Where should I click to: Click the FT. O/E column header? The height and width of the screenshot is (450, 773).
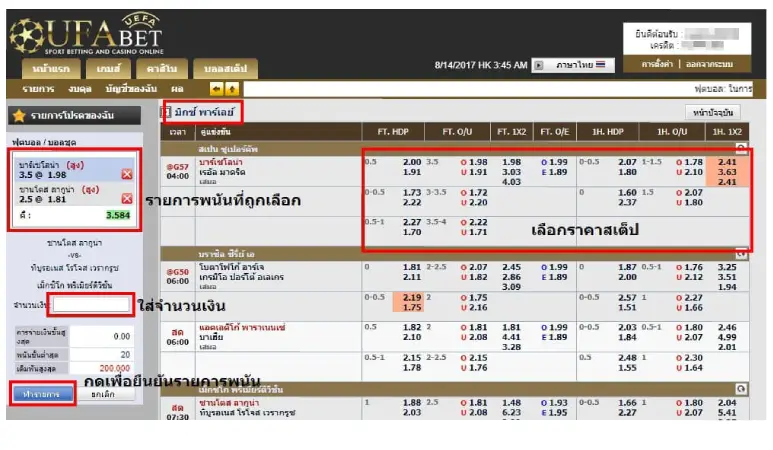(x=555, y=132)
